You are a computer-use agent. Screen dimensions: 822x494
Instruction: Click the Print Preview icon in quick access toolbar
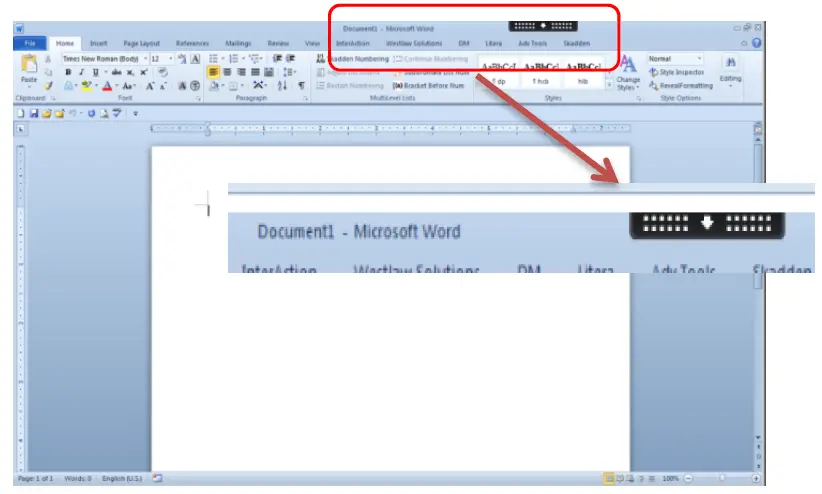point(104,113)
